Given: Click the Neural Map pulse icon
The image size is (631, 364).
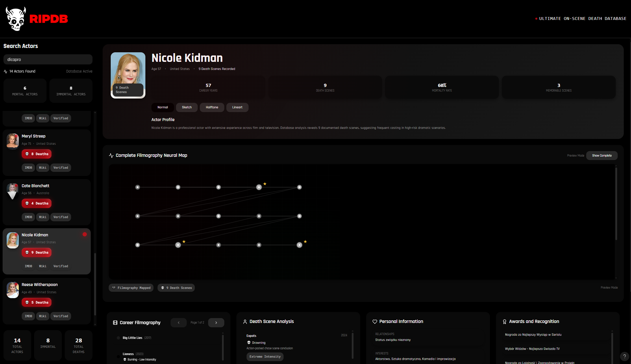Looking at the screenshot, I should [x=111, y=155].
